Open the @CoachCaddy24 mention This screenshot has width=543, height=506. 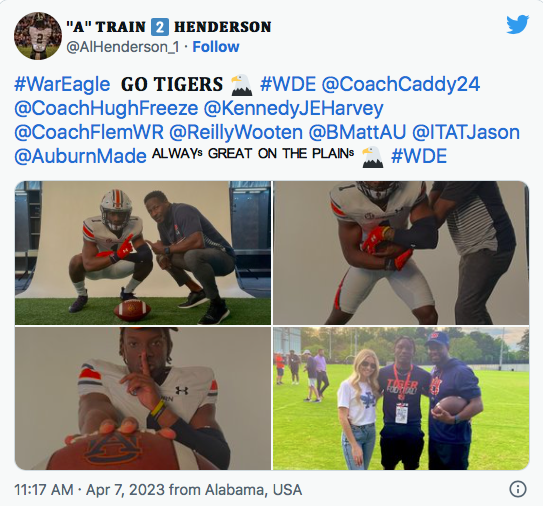[401, 84]
